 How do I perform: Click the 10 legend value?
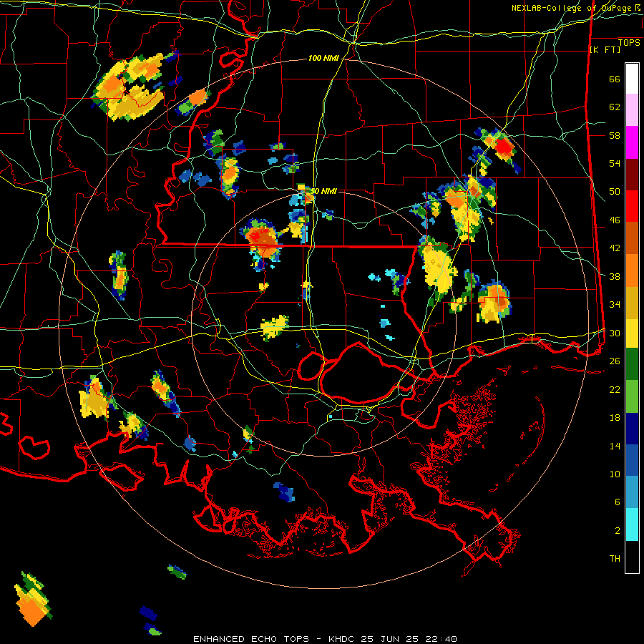[615, 474]
